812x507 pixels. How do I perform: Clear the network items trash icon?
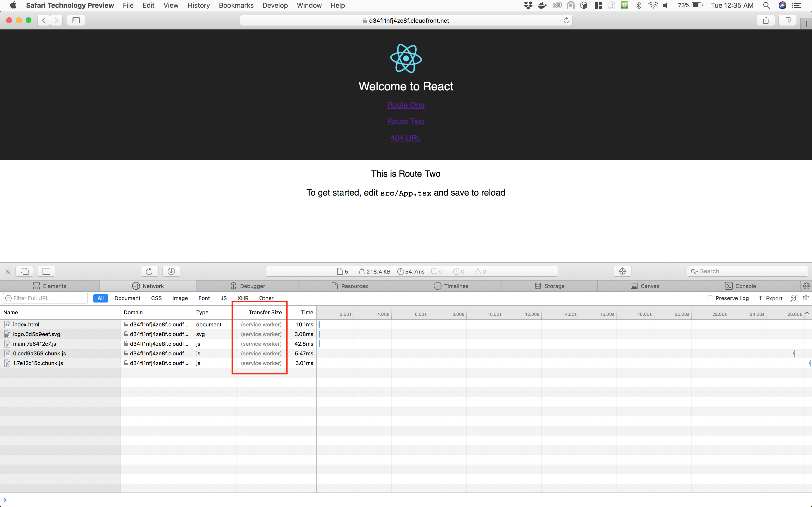click(806, 298)
